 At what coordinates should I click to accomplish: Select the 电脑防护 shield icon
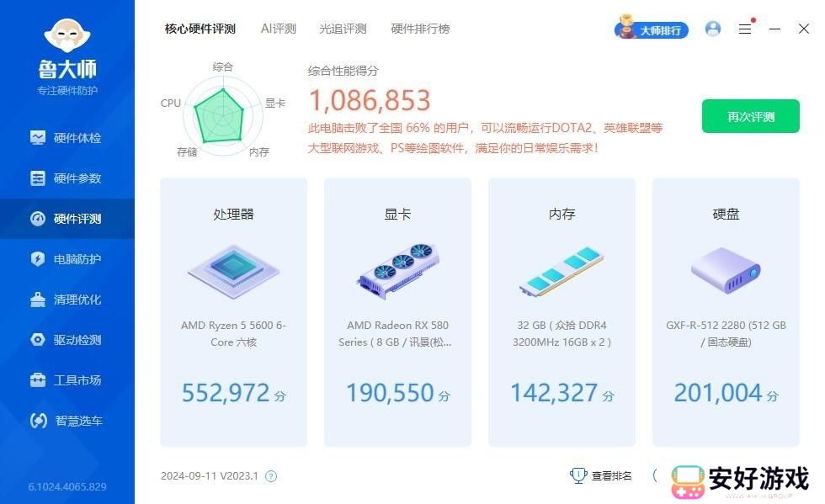tap(38, 259)
